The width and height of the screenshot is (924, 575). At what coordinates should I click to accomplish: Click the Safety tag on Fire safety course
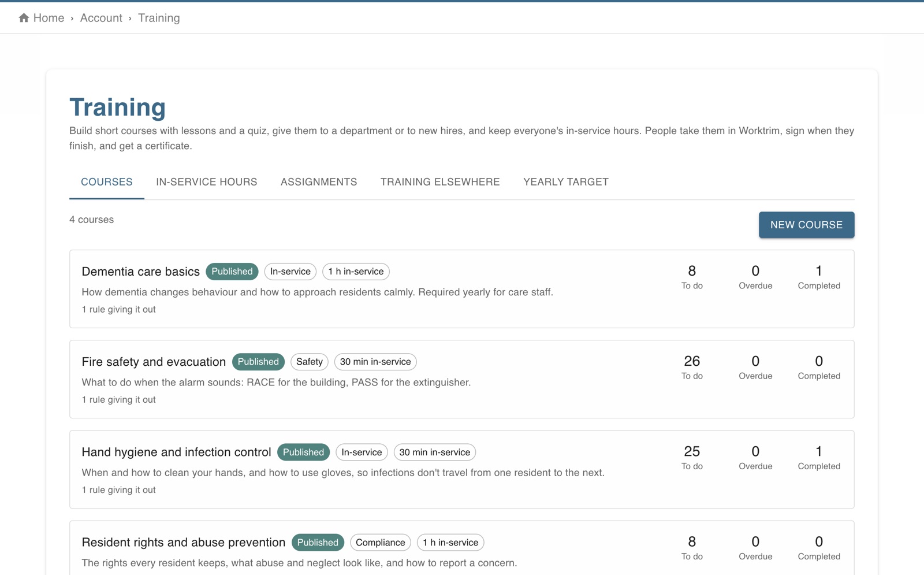[310, 362]
